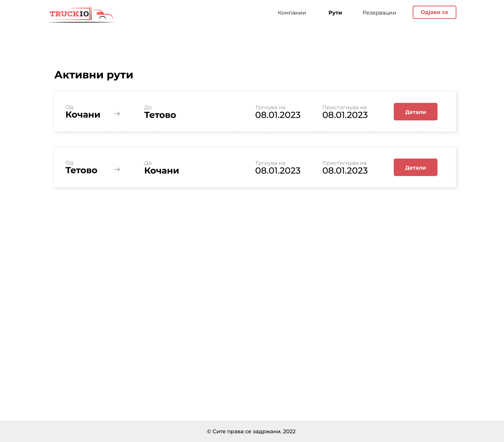Click the footer copyright text

pos(251,432)
